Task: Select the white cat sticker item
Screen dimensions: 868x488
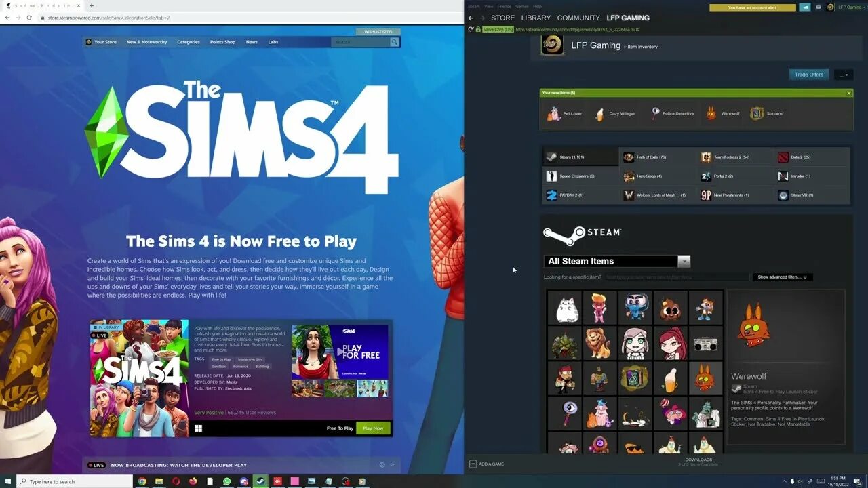Action: pyautogui.click(x=565, y=308)
